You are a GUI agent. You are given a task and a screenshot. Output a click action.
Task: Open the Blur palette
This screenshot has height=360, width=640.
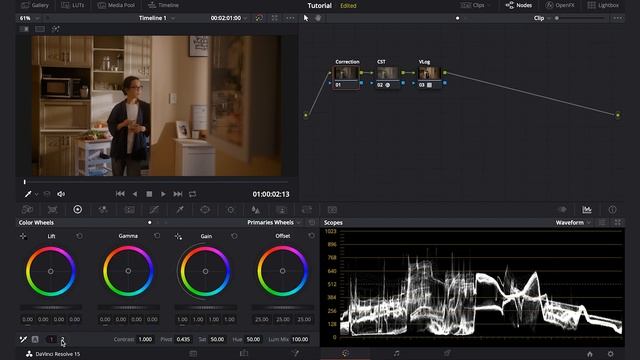pyautogui.click(x=256, y=209)
